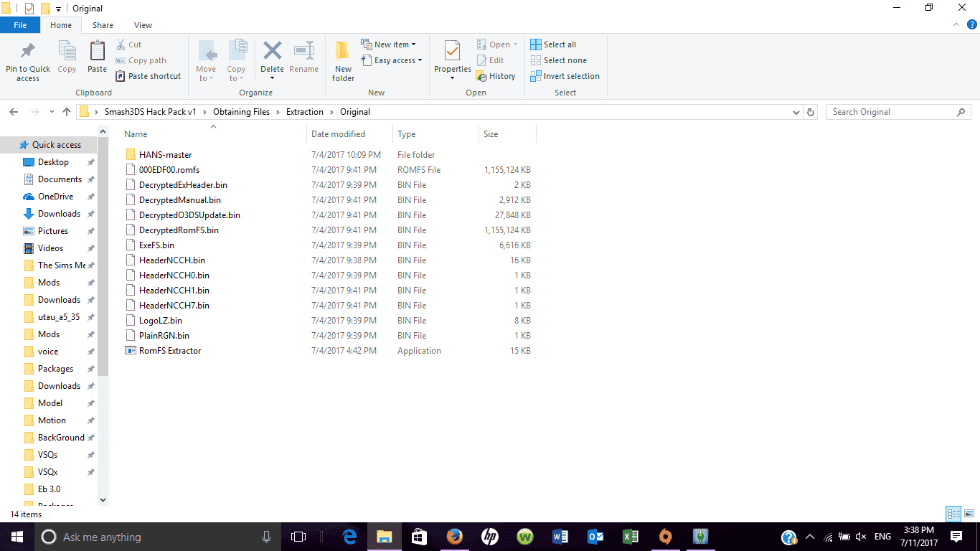The height and width of the screenshot is (551, 980).
Task: Go up one folder level
Action: [x=67, y=112]
